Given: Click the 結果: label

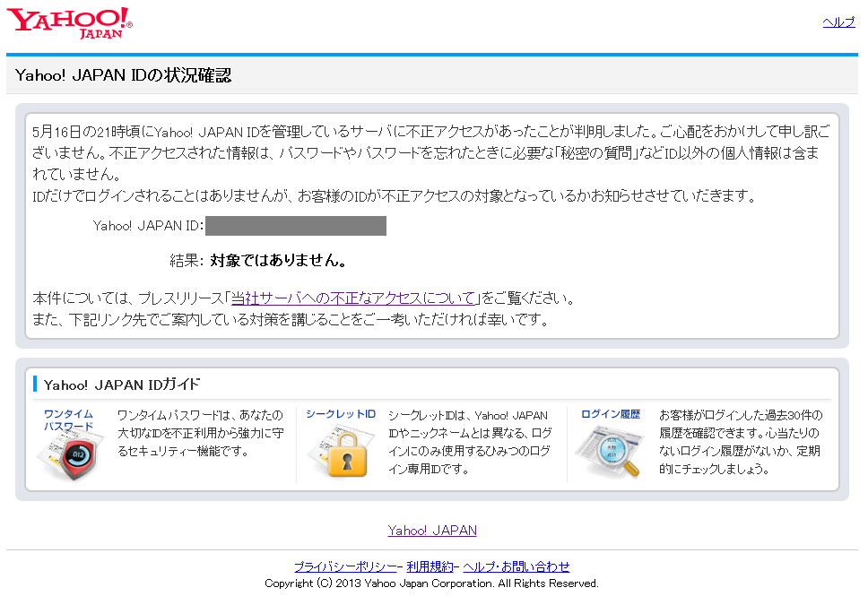Looking at the screenshot, I should pos(187,260).
